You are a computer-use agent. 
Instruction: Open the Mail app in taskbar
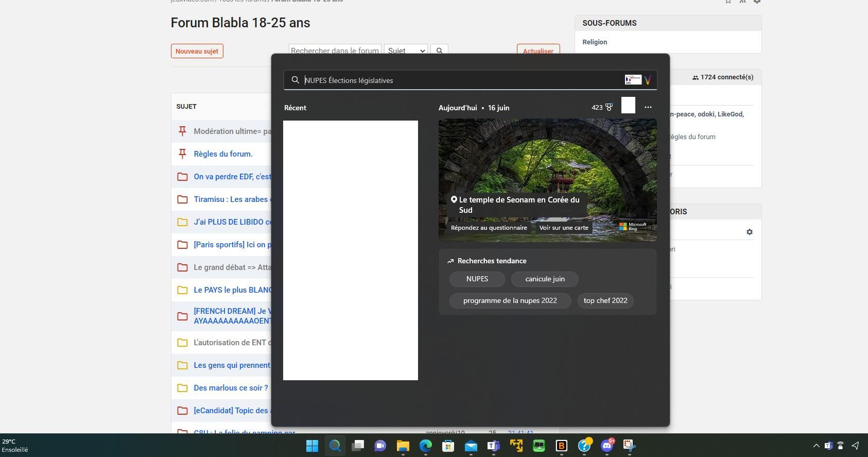(x=471, y=446)
